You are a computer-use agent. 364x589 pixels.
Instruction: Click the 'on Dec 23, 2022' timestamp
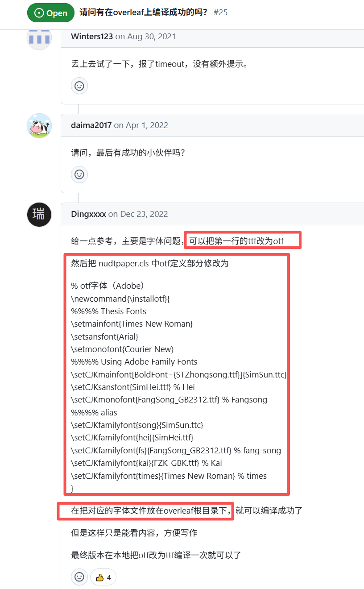point(138,214)
